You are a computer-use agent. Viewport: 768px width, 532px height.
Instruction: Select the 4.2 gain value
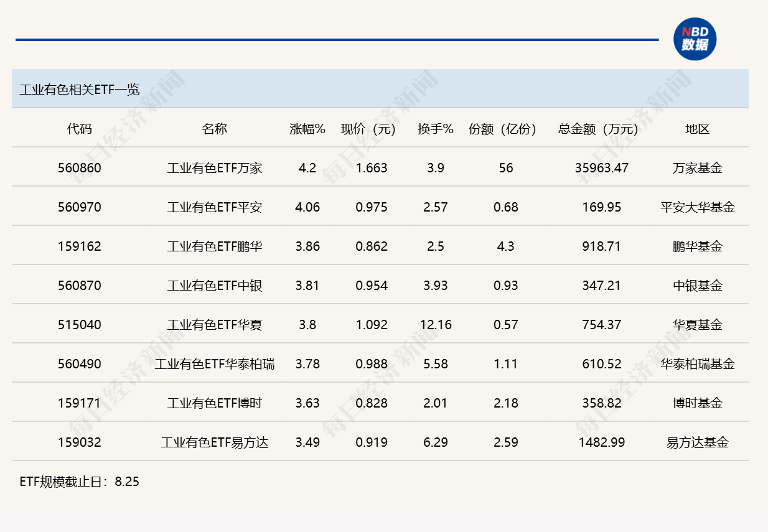pyautogui.click(x=307, y=168)
